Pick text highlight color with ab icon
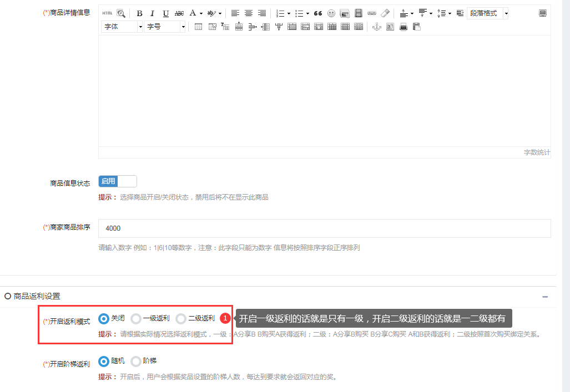Screen dimensions: 570x392 tap(211, 13)
